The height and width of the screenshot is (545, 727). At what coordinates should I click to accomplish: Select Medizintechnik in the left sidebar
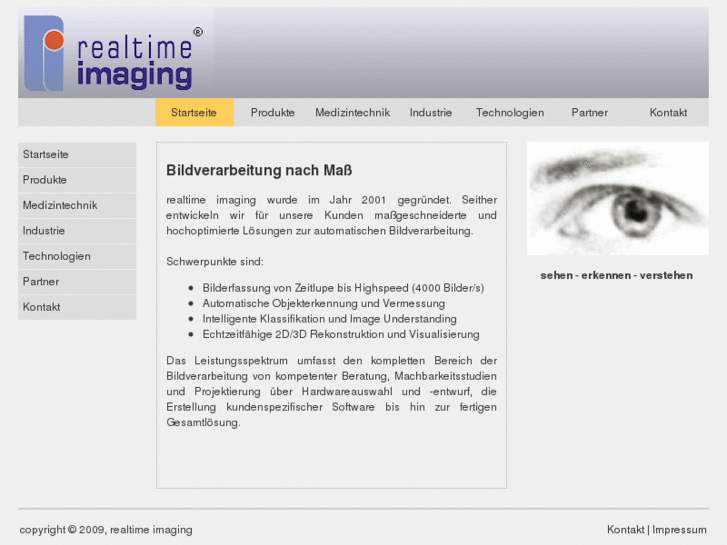(77, 205)
